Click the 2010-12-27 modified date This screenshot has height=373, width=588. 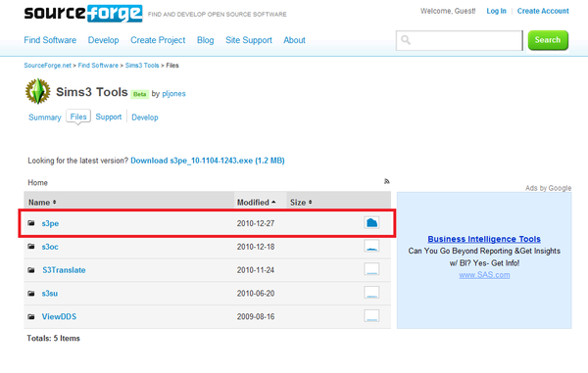point(256,223)
